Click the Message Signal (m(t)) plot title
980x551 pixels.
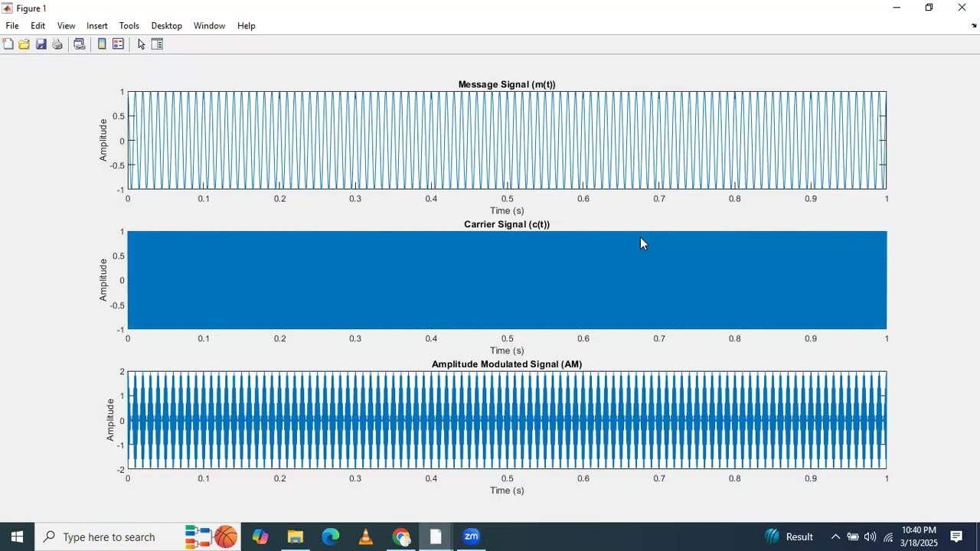pos(507,85)
